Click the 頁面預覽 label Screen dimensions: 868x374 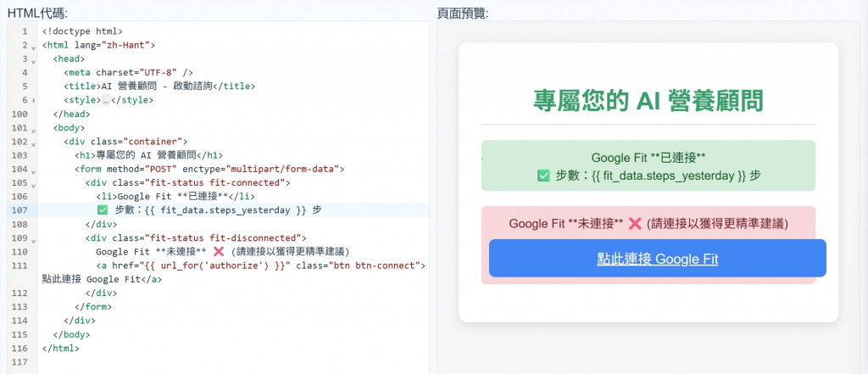tap(462, 14)
